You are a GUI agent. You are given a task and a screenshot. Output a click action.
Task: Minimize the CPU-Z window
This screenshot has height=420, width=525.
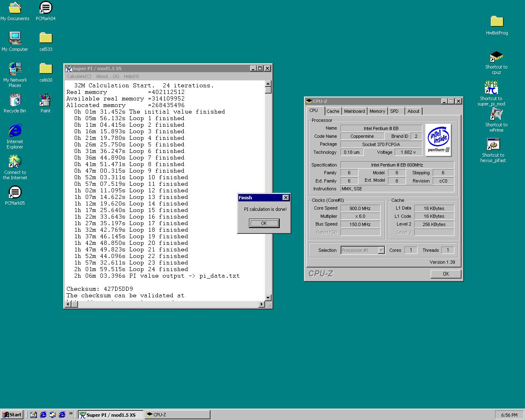[x=444, y=101]
